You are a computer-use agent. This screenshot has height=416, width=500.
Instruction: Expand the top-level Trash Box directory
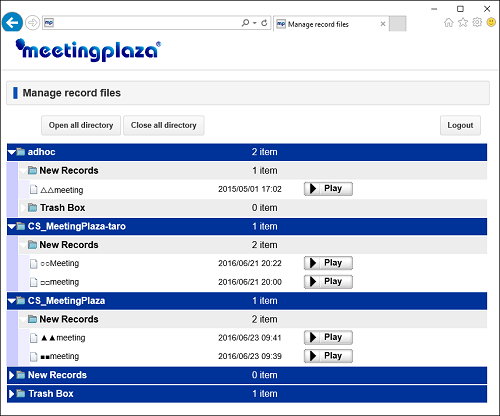pos(11,394)
